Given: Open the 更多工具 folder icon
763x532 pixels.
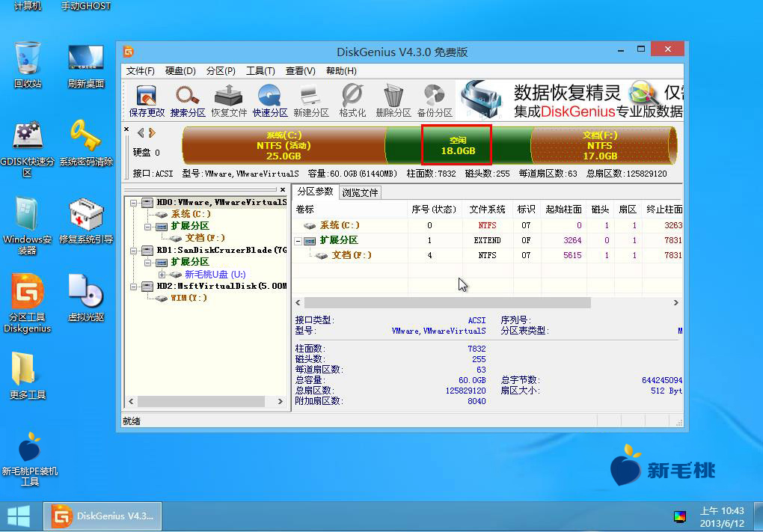Looking at the screenshot, I should click(x=27, y=376).
